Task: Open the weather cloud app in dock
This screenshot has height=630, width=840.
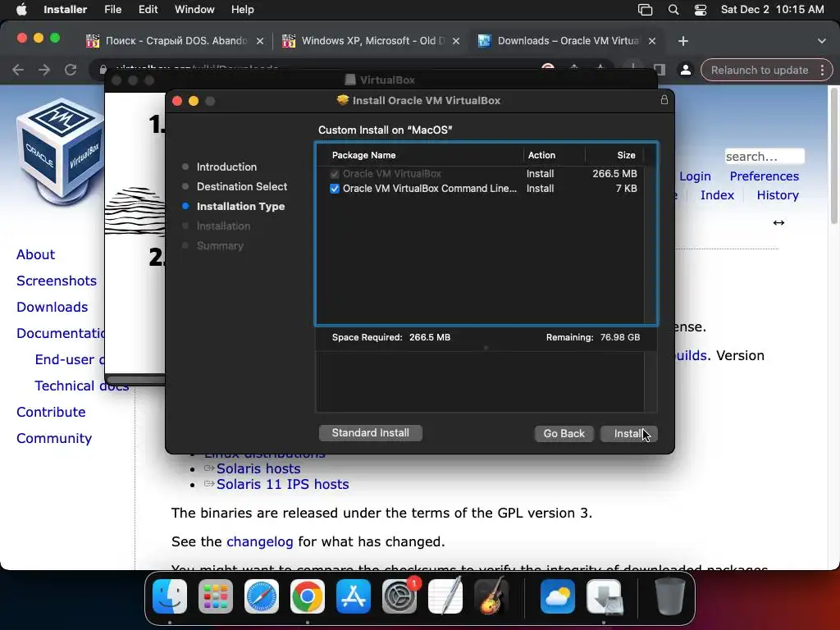Action: (x=558, y=596)
